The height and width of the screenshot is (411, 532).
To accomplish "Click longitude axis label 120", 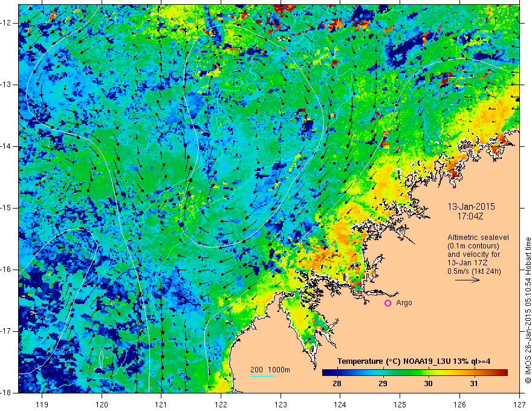I will click(102, 404).
